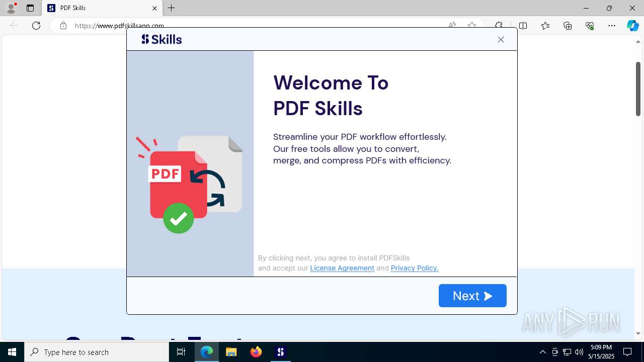View site information lock icon
Screen dimensions: 644x362
[63, 25]
